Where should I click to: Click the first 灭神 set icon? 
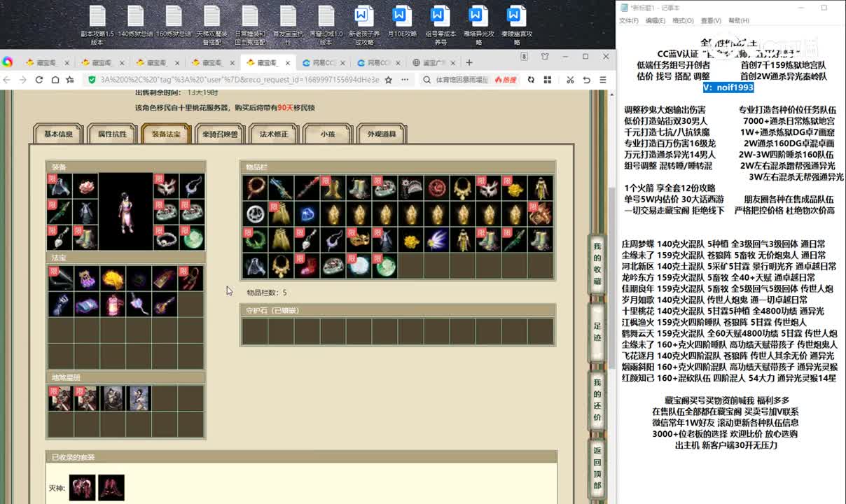[x=82, y=487]
